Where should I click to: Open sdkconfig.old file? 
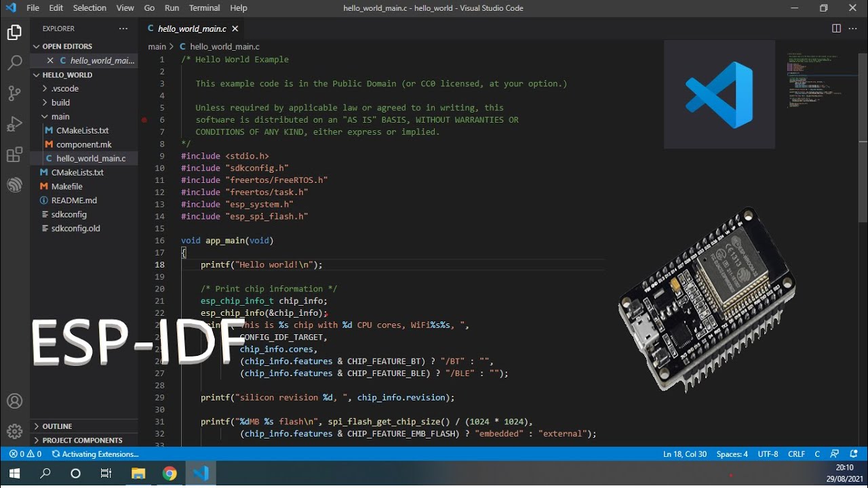click(x=84, y=228)
